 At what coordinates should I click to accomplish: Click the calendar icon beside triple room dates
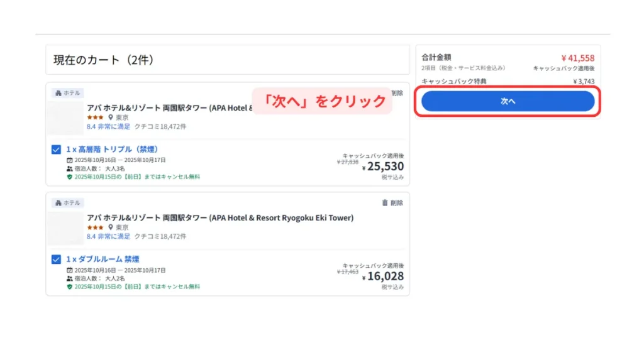tap(69, 160)
